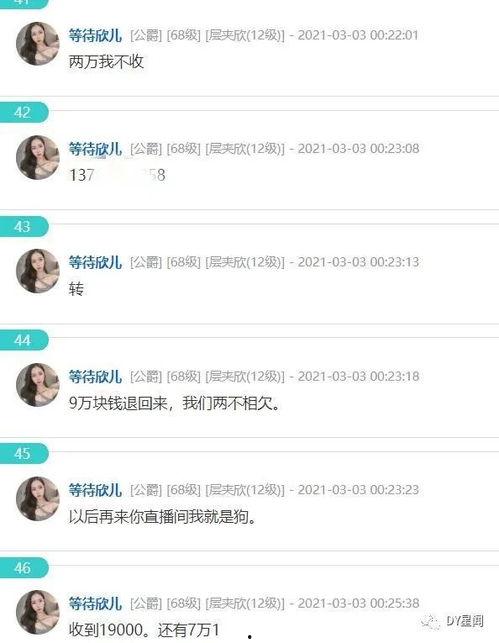Click avatar beside '两万我不收' comment
Viewport: 499px width, 643px height.
coord(37,43)
